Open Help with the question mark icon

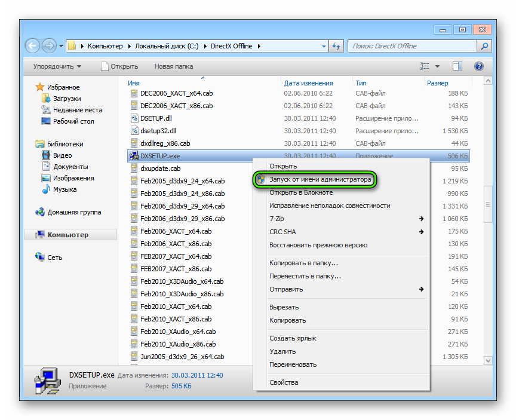(x=479, y=66)
